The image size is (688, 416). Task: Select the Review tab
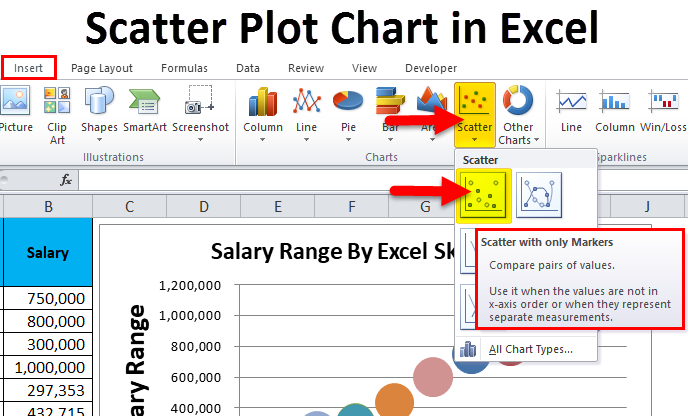point(306,68)
